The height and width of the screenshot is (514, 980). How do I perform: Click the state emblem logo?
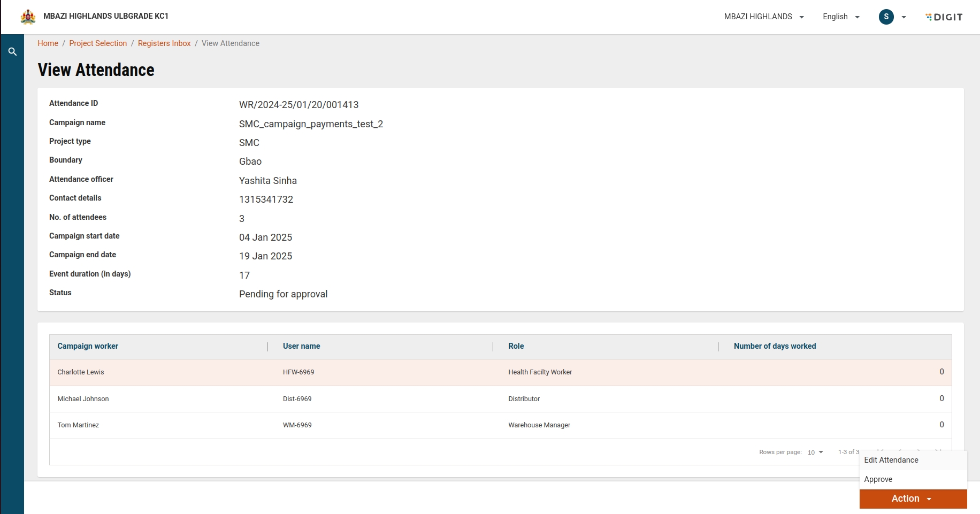pyautogui.click(x=28, y=17)
